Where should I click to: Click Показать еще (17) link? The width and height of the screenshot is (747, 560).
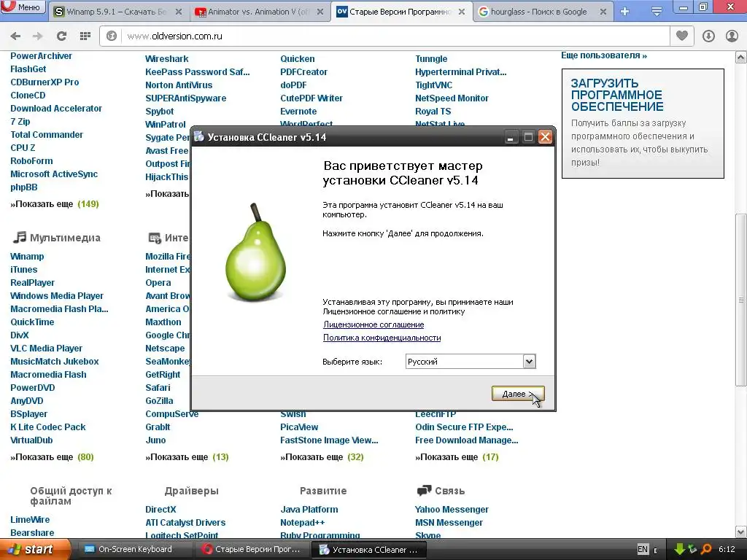(457, 457)
